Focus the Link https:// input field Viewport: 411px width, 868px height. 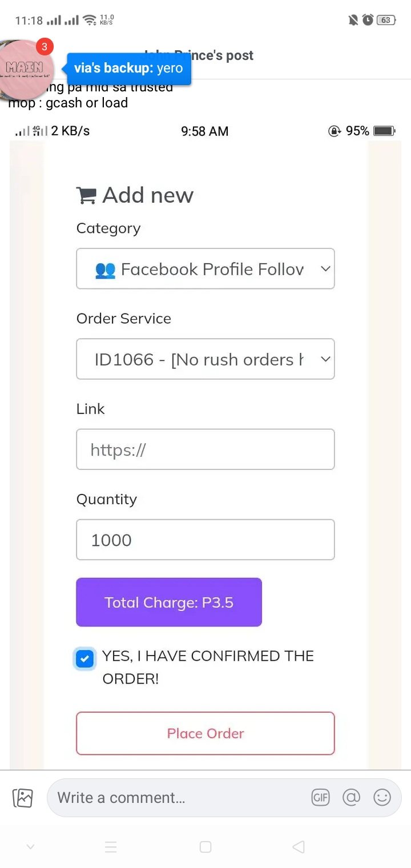pos(205,449)
